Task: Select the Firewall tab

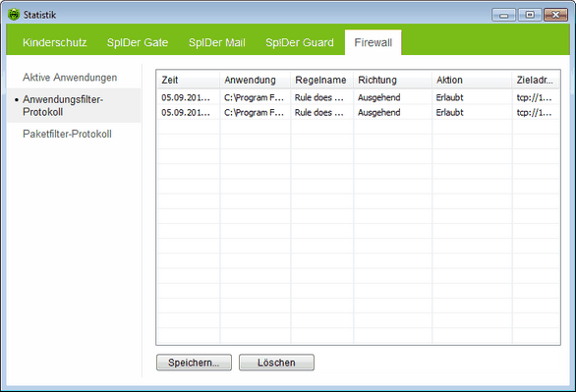Action: coord(373,42)
